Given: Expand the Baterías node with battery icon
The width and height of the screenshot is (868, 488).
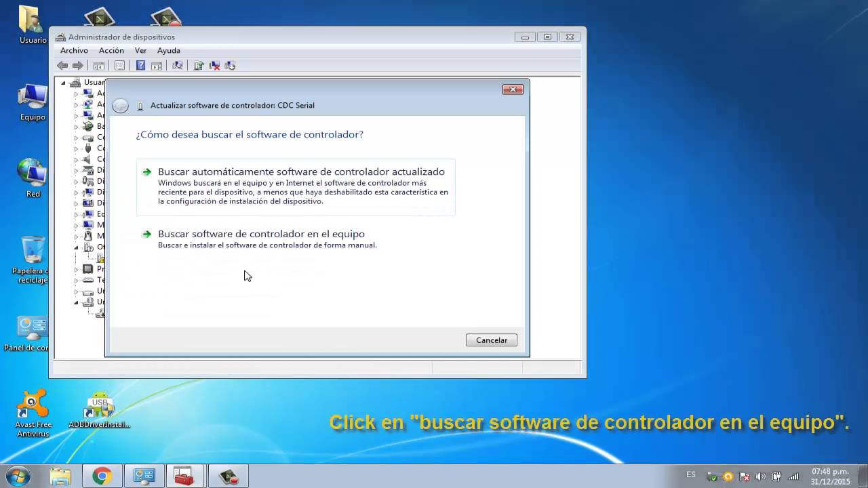Looking at the screenshot, I should [x=77, y=126].
